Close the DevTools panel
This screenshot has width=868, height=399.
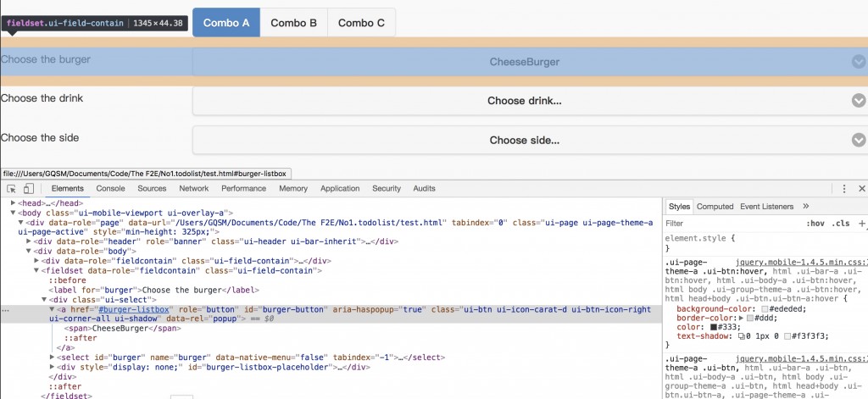coord(862,189)
